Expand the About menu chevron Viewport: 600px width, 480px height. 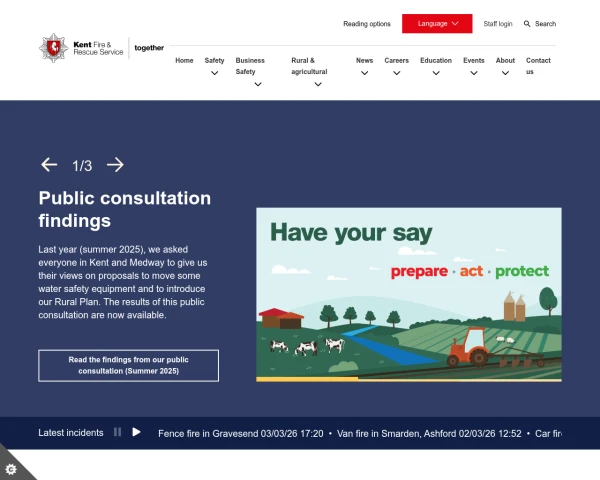(505, 73)
